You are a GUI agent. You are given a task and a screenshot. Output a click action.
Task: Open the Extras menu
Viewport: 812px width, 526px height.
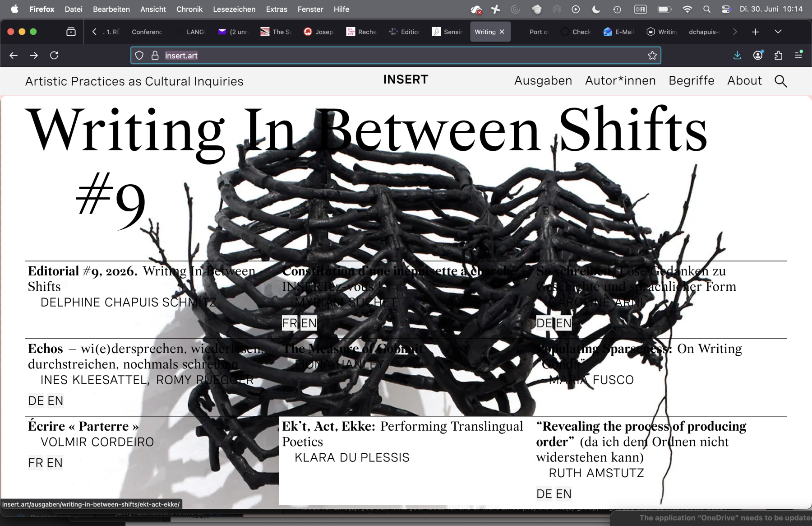tap(277, 9)
